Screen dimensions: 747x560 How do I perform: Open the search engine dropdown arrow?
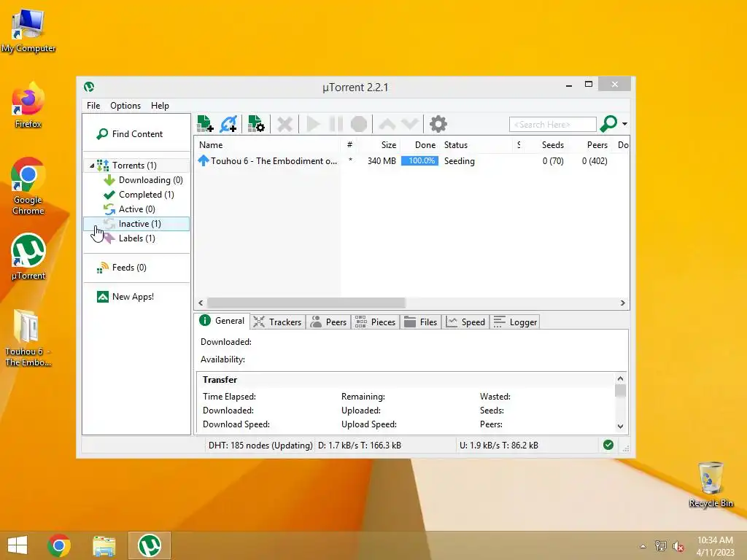point(624,124)
